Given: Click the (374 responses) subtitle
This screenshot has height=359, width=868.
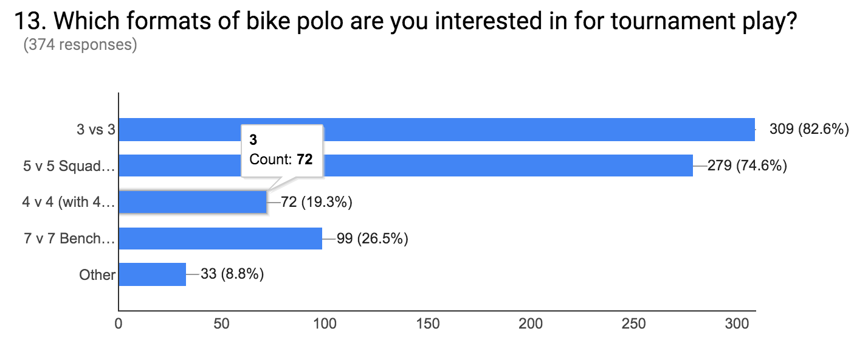Looking at the screenshot, I should point(80,46).
